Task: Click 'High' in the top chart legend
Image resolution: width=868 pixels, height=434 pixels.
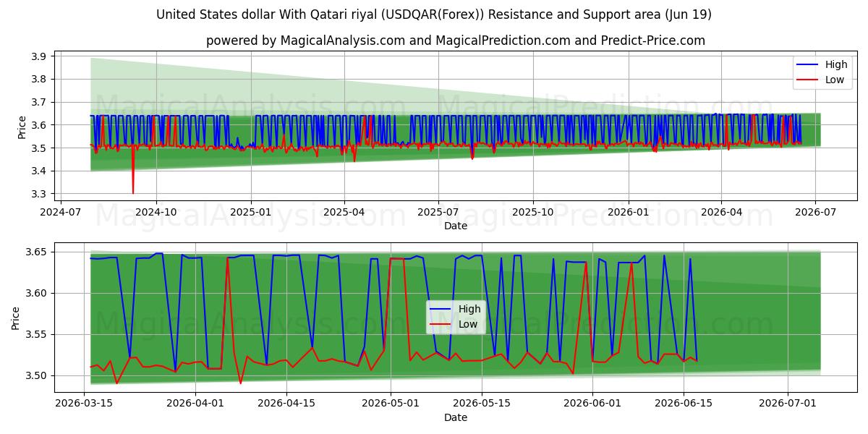Action: [x=836, y=64]
